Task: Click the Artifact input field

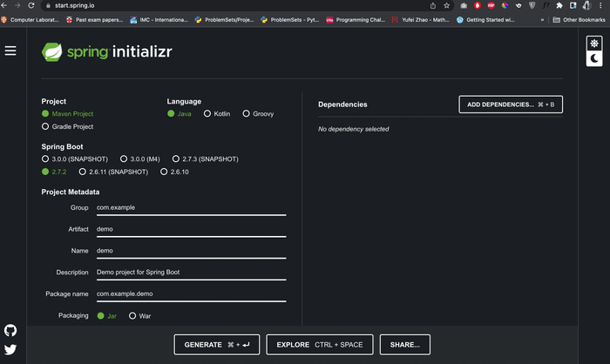Action: click(192, 229)
